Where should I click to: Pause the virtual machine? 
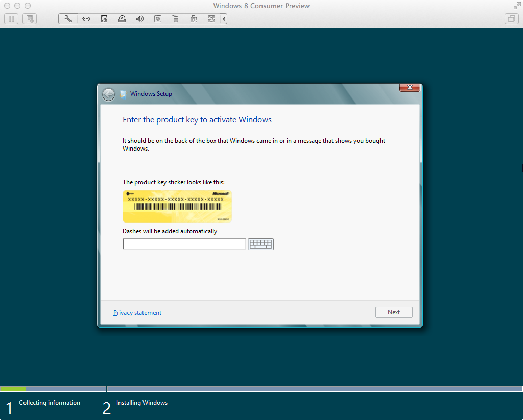click(x=11, y=18)
